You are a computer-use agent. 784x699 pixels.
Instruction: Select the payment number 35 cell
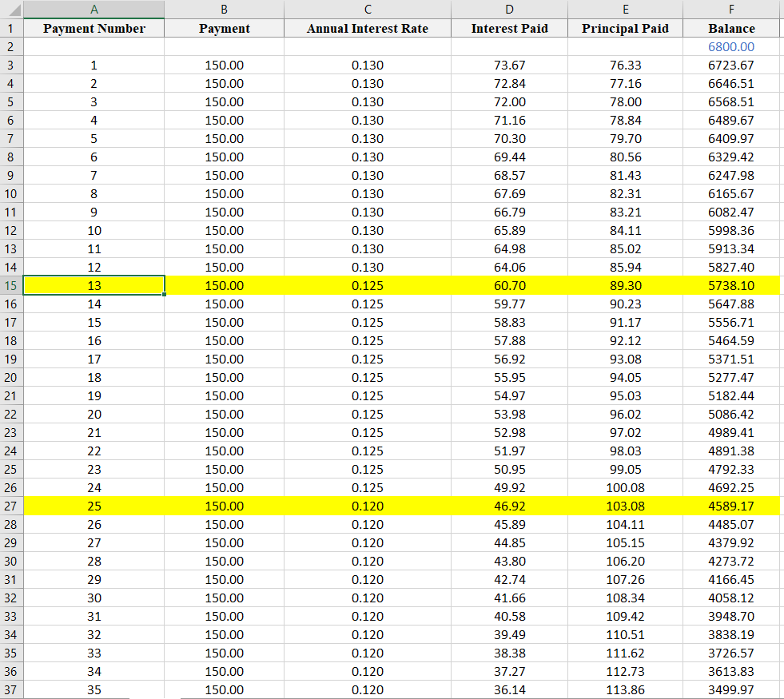coord(94,689)
